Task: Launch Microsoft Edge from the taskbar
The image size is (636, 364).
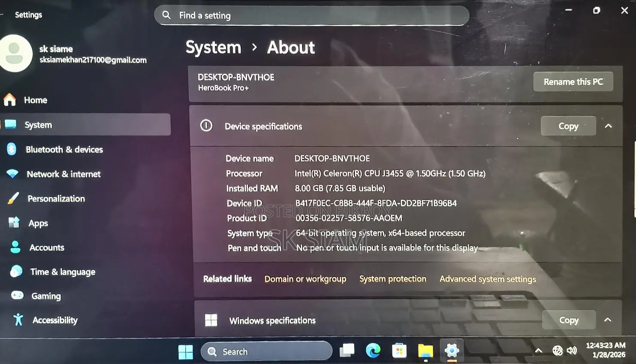Action: coord(373,351)
